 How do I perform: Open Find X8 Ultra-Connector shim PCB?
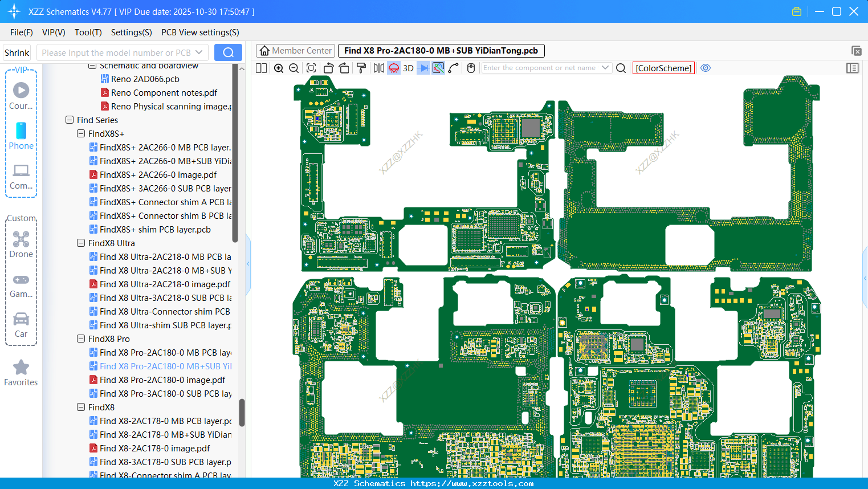[160, 312]
